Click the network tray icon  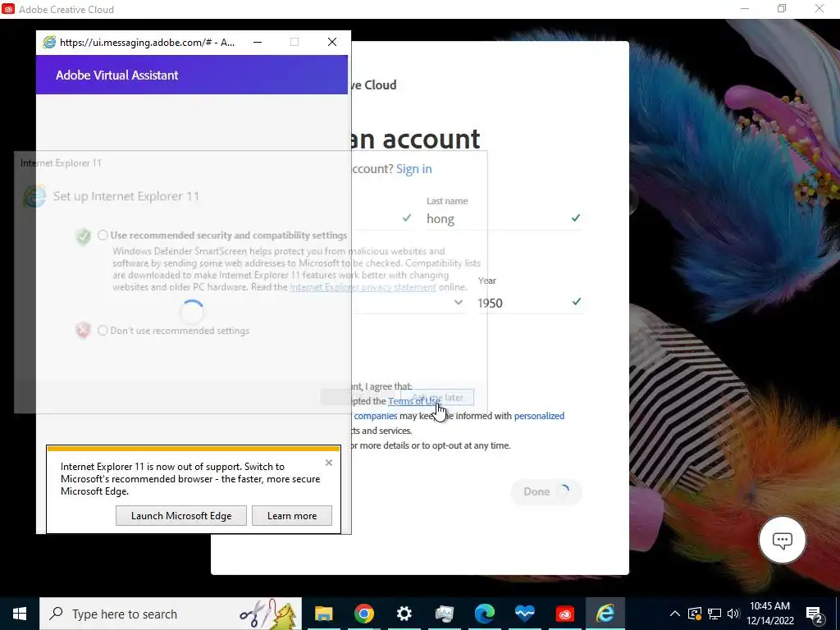point(714,614)
